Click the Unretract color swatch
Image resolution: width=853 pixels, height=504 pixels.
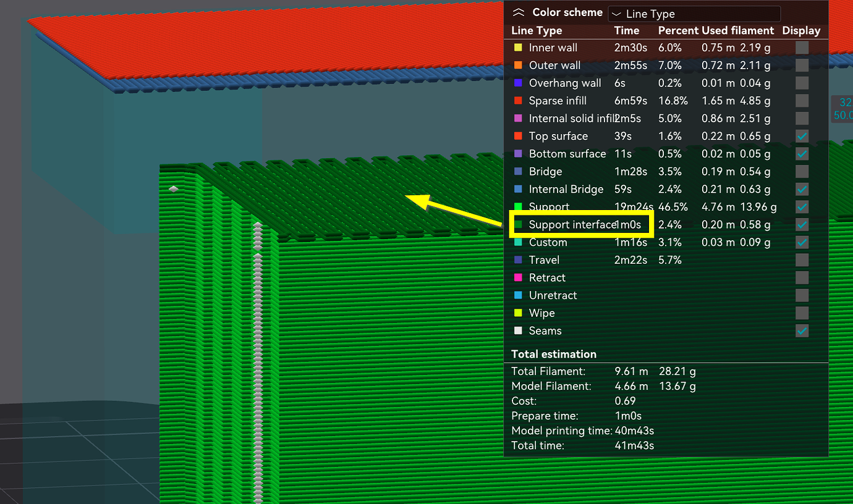pyautogui.click(x=518, y=295)
